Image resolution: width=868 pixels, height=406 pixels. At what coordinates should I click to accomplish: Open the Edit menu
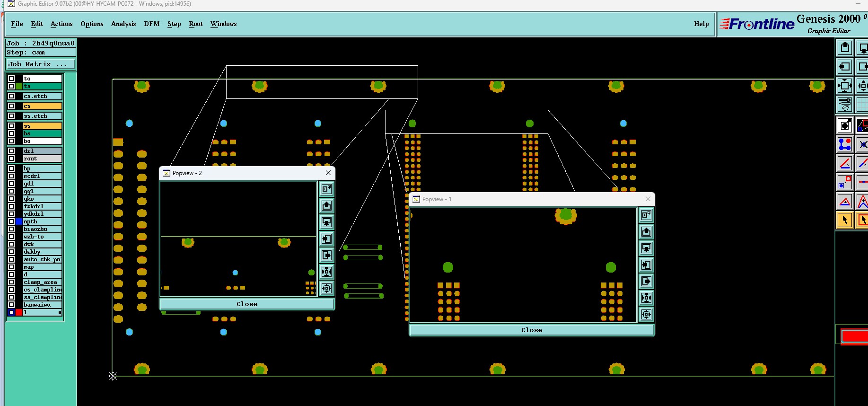click(37, 24)
